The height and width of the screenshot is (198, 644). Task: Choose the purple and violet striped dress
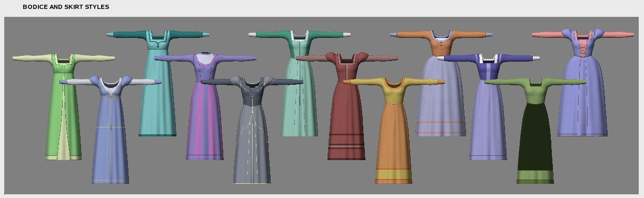[x=205, y=106]
